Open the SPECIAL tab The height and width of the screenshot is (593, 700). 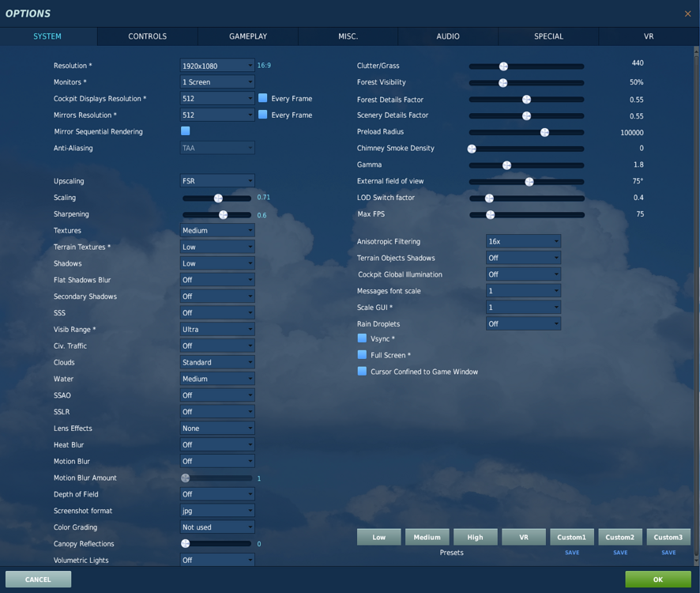coord(548,36)
